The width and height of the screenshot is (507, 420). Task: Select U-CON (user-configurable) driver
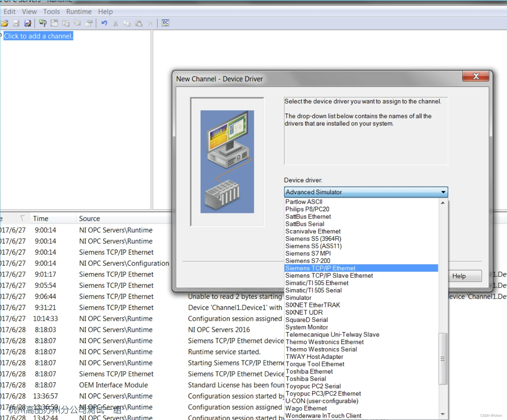pyautogui.click(x=361, y=401)
